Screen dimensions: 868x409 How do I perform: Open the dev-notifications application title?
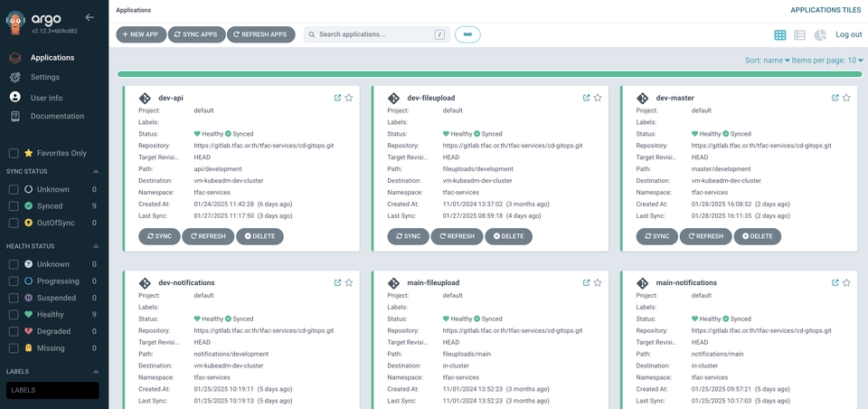(x=186, y=282)
